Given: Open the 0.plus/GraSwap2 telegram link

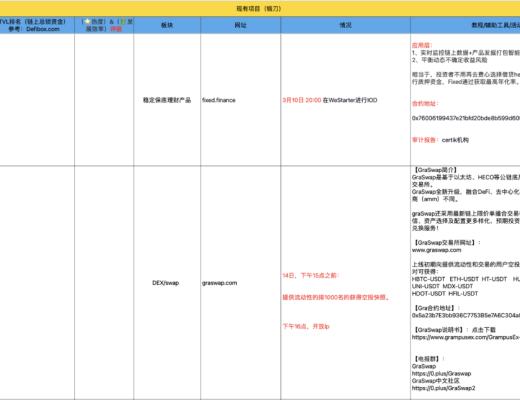Looking at the screenshot, I should 443,388.
